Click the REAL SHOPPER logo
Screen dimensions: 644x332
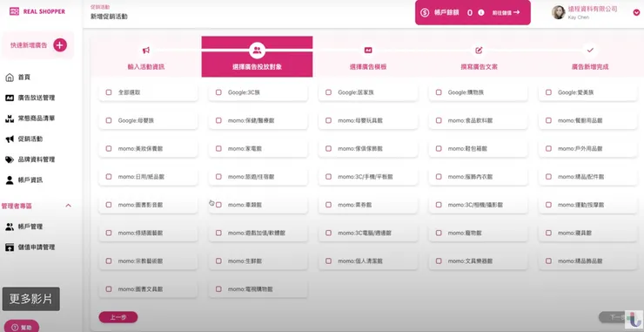(x=37, y=11)
